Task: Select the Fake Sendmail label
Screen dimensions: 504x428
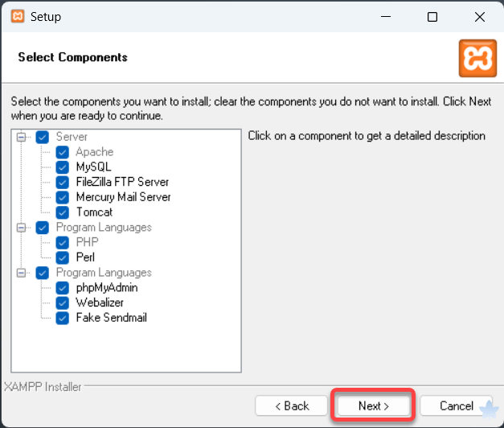Action: click(111, 318)
